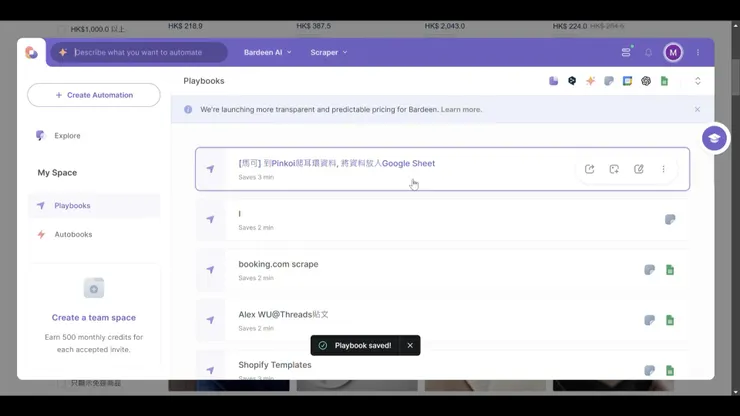Open Pinkoi playbook more options
The height and width of the screenshot is (416, 740).
[663, 169]
